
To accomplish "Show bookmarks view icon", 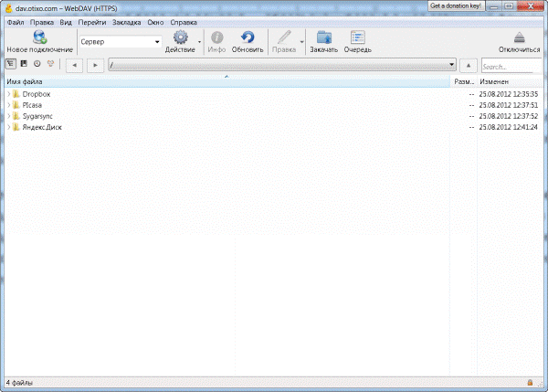I will [24, 64].
